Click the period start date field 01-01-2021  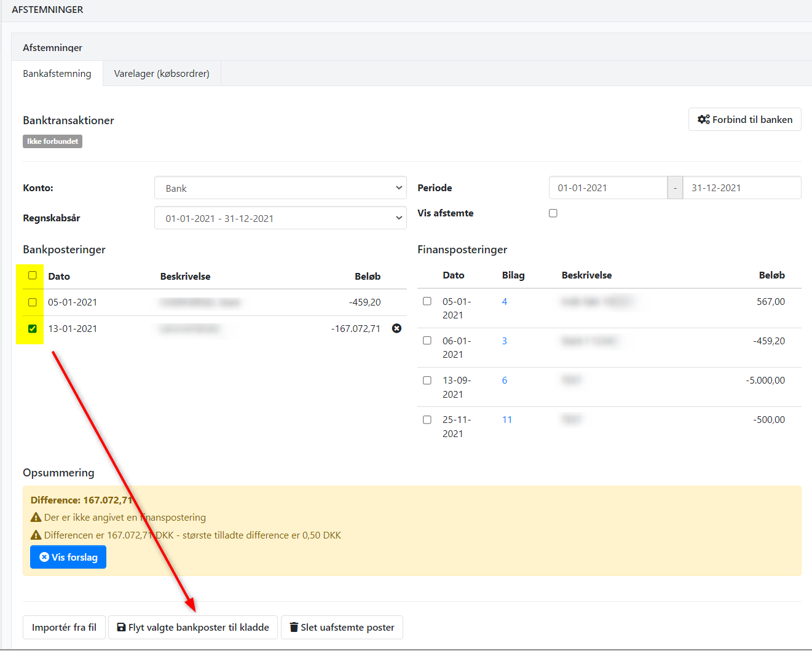tap(607, 188)
